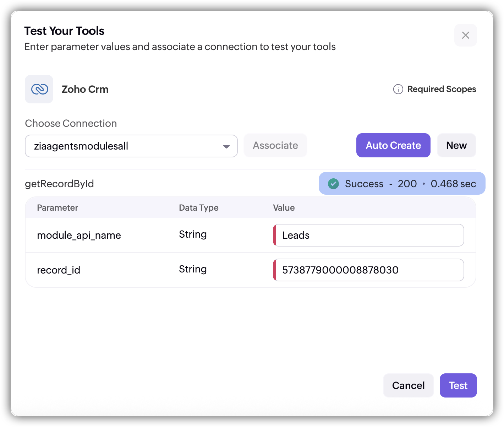Click the Value column header
Screen dimensions: 504x427
tap(284, 208)
